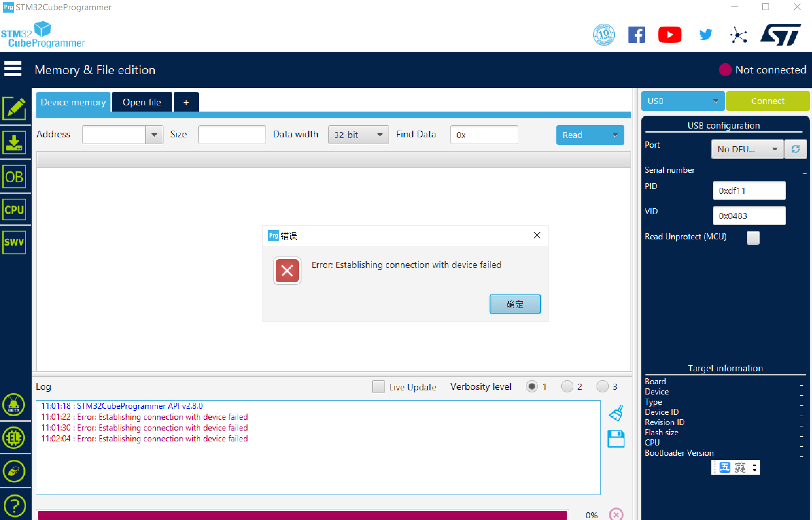Enable Read Unprotect (MCU) checkbox
Image resolution: width=812 pixels, height=520 pixels.
coord(753,238)
